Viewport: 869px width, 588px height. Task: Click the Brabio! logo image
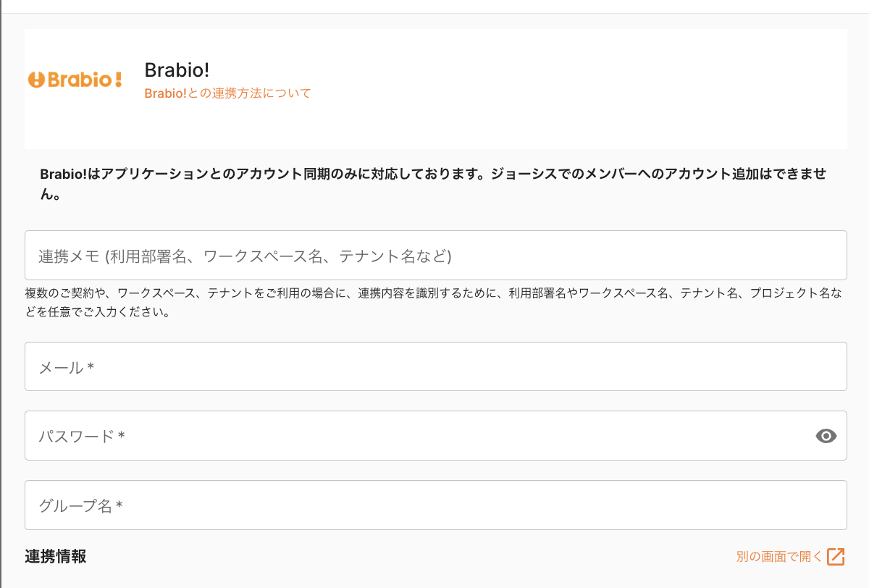(x=75, y=80)
